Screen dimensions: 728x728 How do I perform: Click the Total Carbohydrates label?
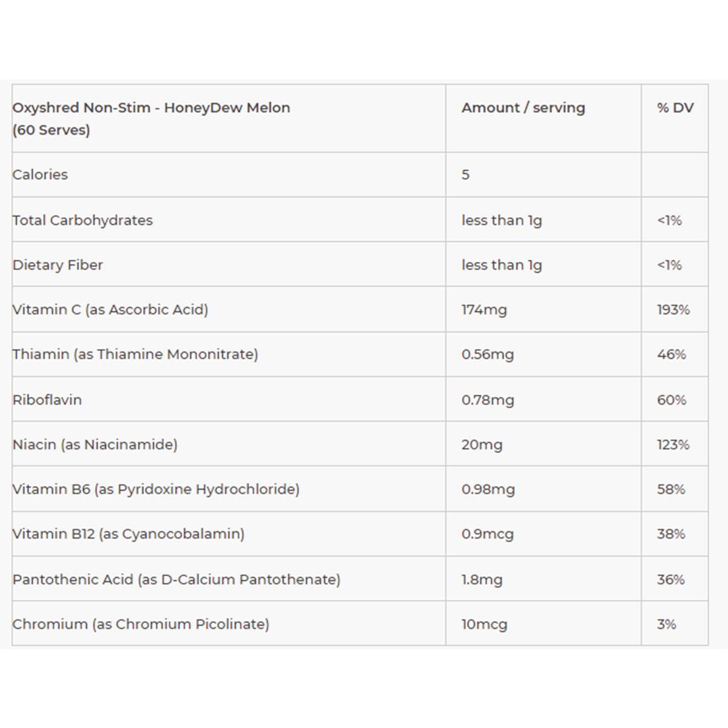[x=83, y=220]
